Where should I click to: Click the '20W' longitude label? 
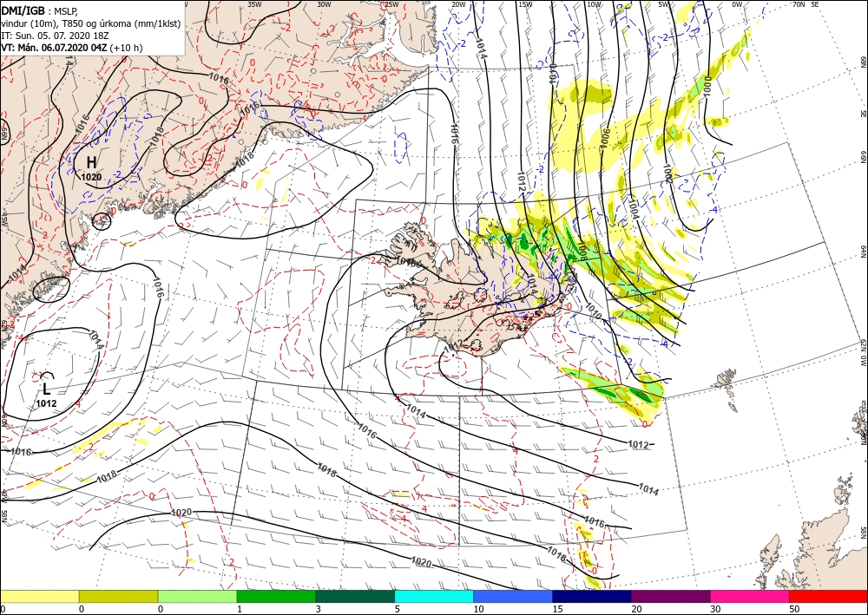click(458, 4)
